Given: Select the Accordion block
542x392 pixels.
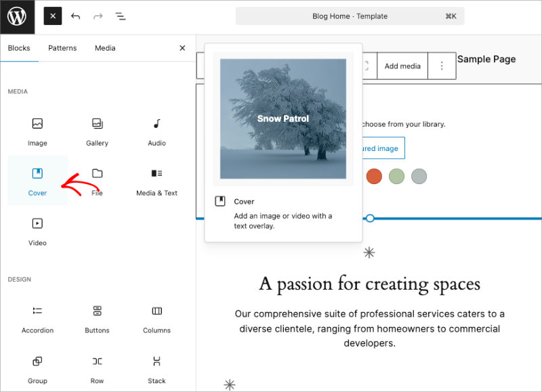Looking at the screenshot, I should [x=37, y=318].
